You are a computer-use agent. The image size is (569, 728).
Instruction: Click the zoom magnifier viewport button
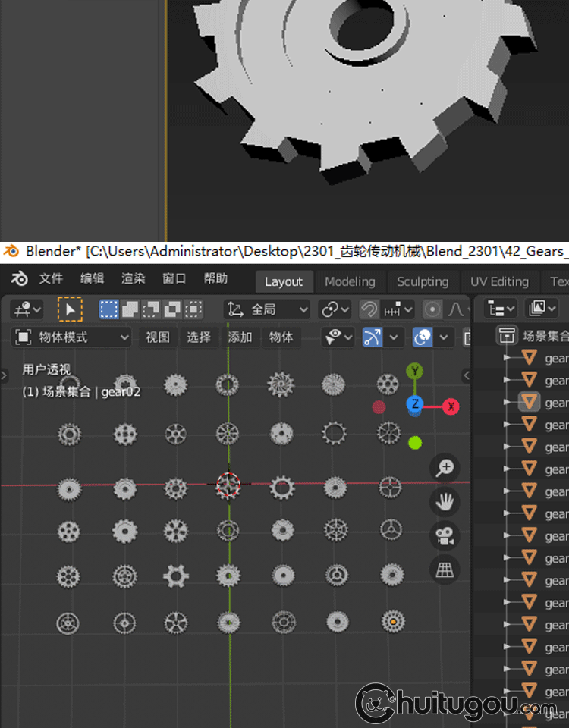pos(445,468)
